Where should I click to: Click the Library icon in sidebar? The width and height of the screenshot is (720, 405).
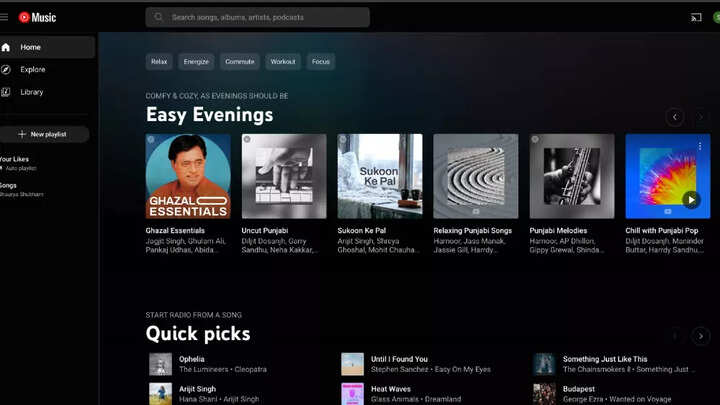coord(6,92)
